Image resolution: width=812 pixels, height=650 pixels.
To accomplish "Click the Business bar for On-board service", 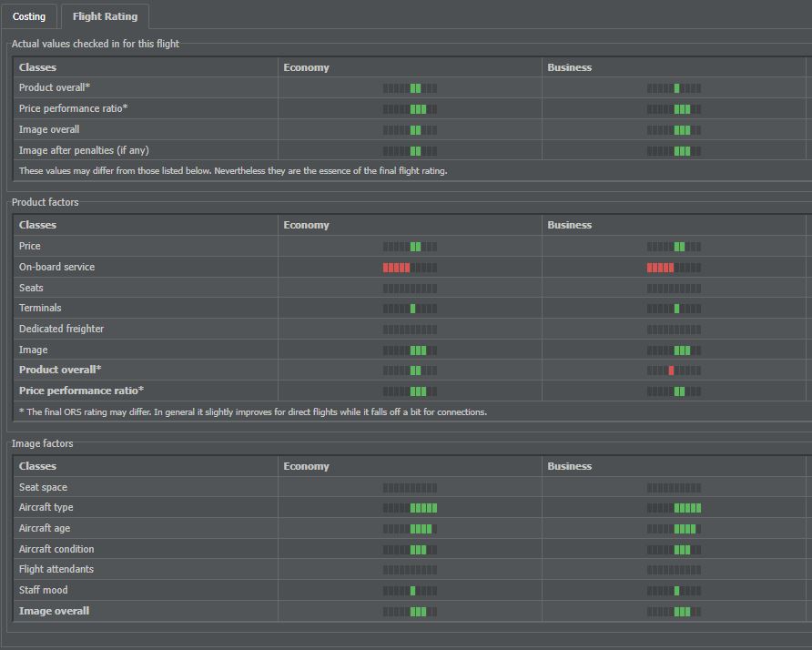I will (674, 268).
